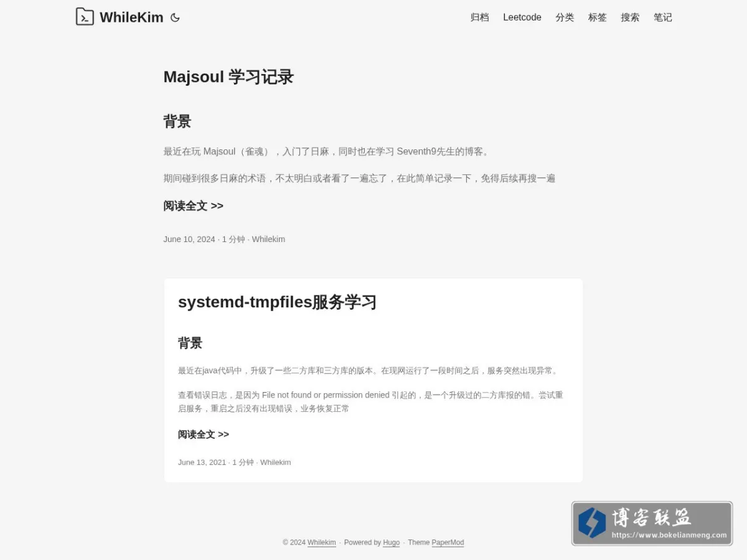The width and height of the screenshot is (747, 560).
Task: Open the Whilekim link in the footer
Action: [322, 543]
